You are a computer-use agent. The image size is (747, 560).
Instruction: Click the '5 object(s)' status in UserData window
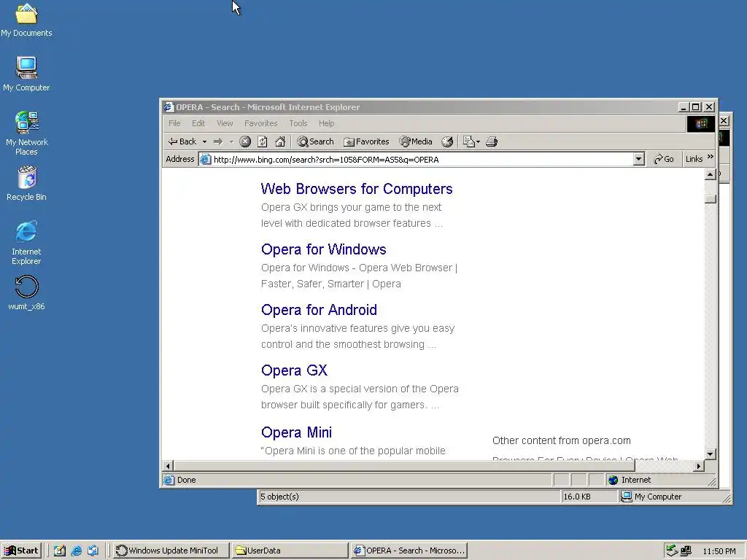coord(279,497)
